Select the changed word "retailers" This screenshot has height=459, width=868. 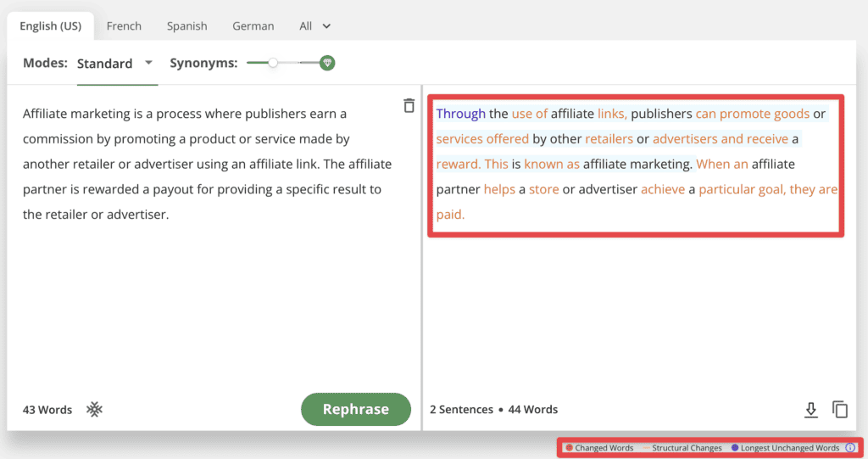click(609, 138)
